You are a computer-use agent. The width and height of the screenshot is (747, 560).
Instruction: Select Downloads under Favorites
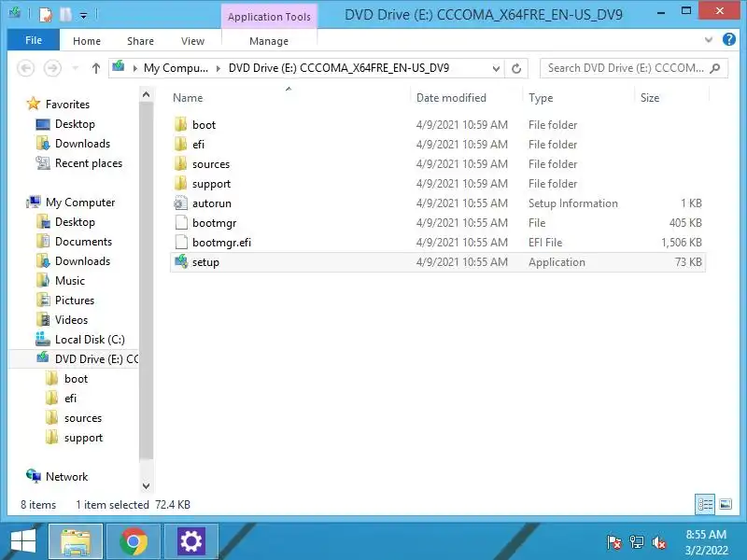pyautogui.click(x=82, y=144)
